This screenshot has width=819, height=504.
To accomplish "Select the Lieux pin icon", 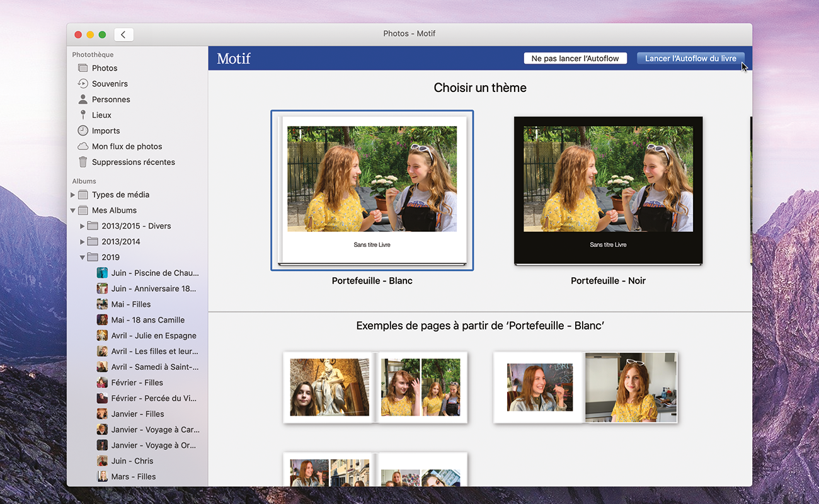I will [x=83, y=115].
